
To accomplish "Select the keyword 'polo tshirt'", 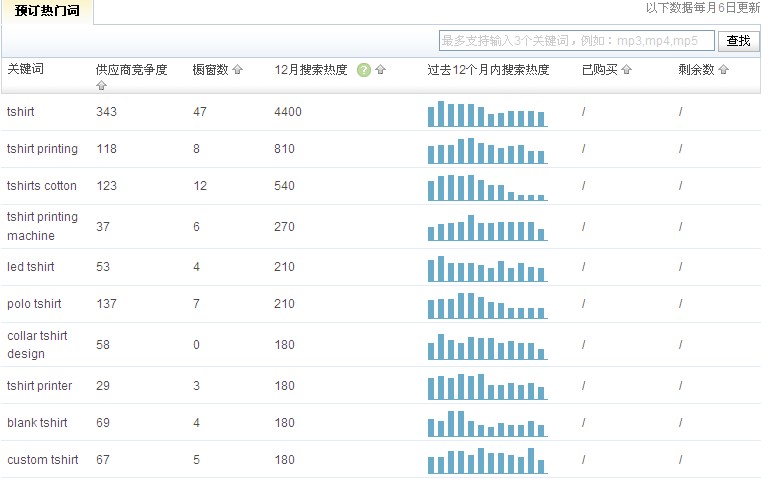I will [x=34, y=304].
